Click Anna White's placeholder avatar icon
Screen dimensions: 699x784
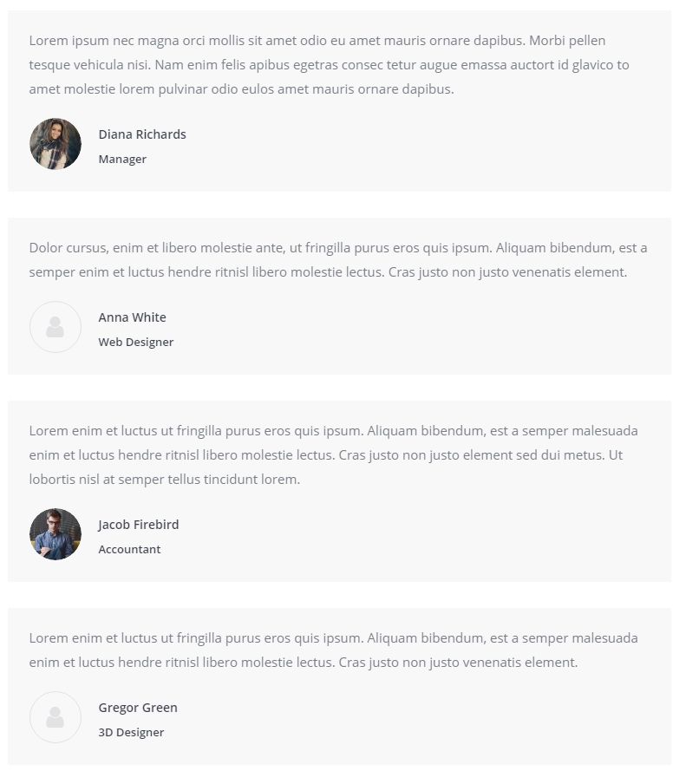[56, 327]
